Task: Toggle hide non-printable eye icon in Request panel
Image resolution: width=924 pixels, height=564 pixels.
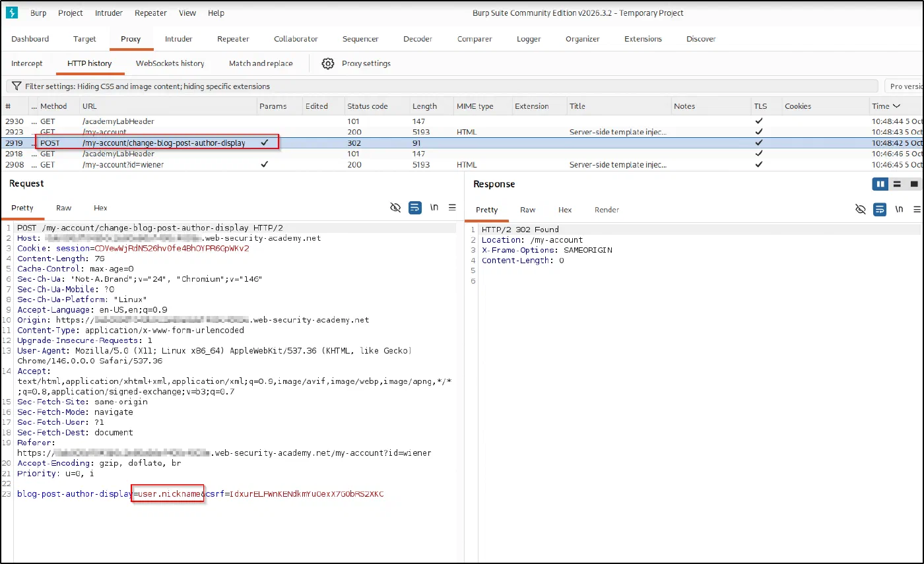Action: (395, 207)
